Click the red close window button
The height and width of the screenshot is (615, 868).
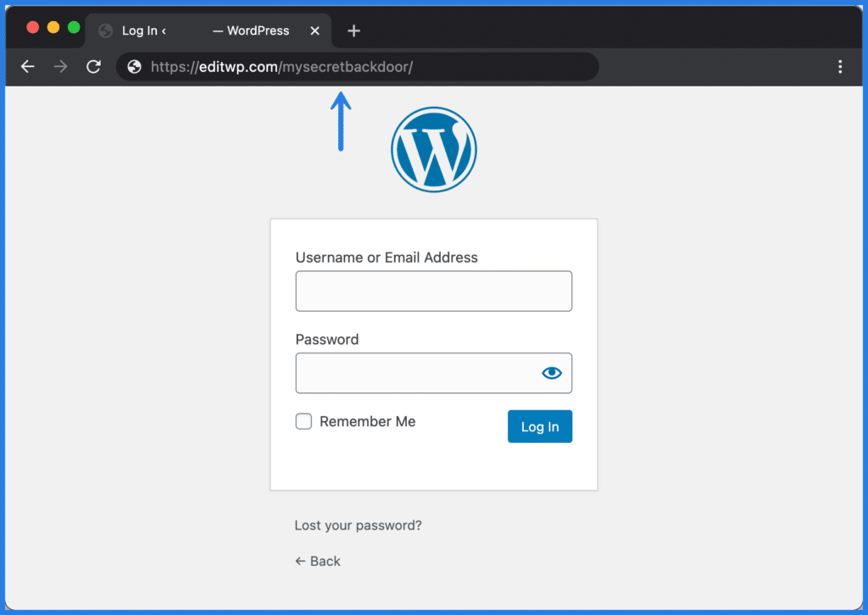33,27
